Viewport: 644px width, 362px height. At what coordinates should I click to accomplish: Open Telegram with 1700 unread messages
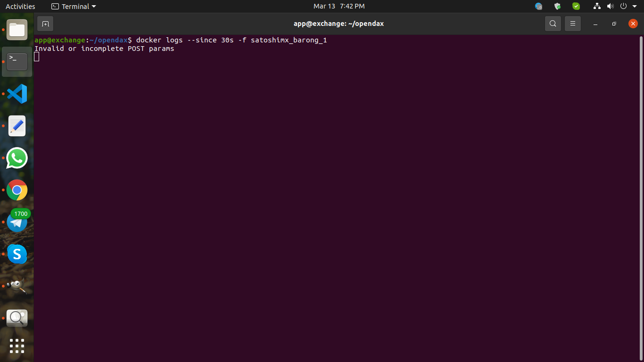pyautogui.click(x=17, y=222)
